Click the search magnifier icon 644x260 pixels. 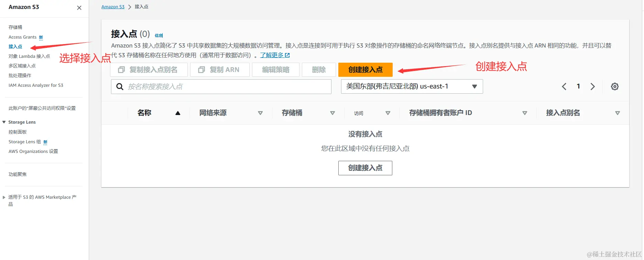tap(120, 86)
